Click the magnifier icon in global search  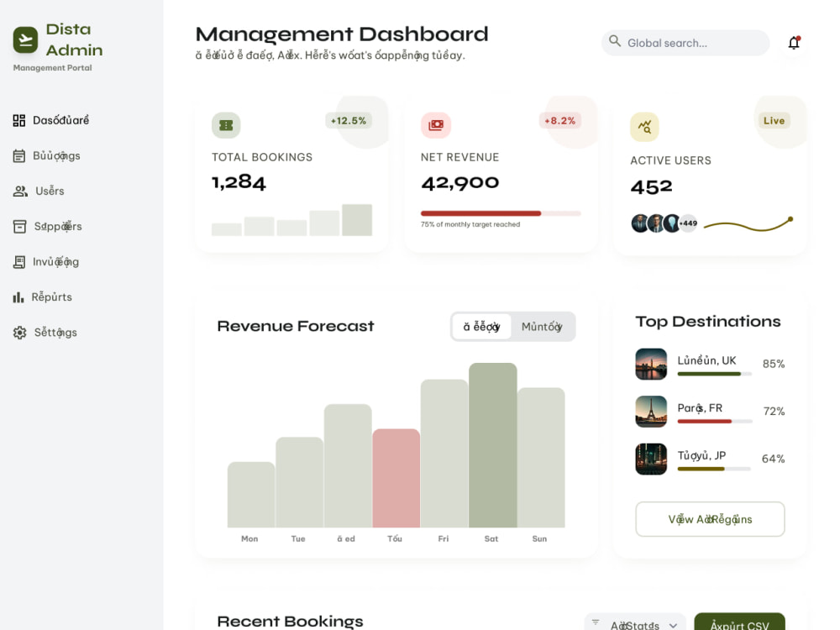[615, 41]
